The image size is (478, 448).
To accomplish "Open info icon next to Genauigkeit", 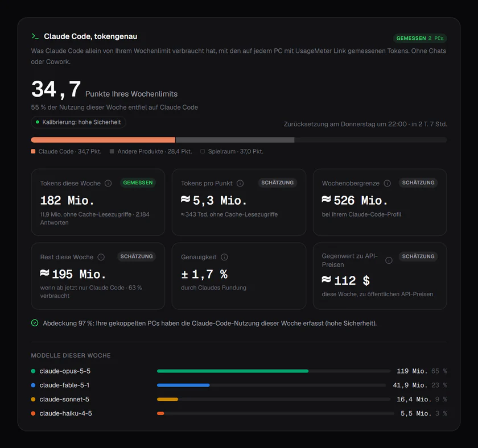I will pos(224,257).
